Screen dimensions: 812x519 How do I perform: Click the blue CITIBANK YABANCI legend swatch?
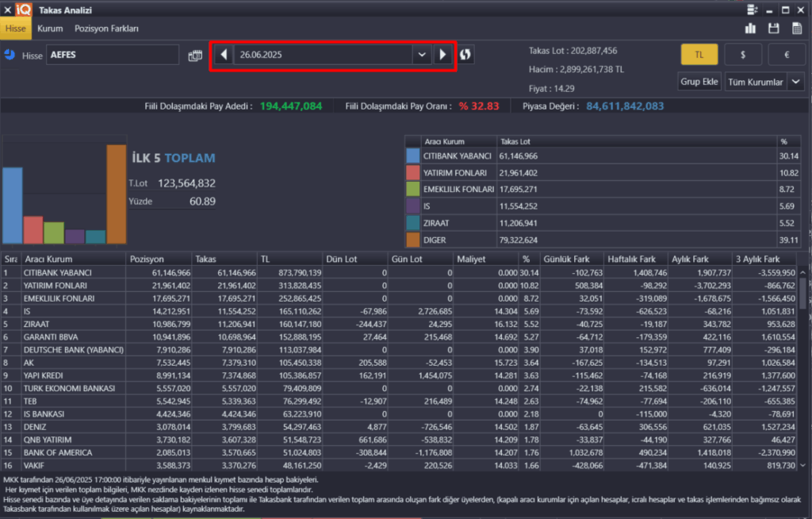pyautogui.click(x=412, y=156)
